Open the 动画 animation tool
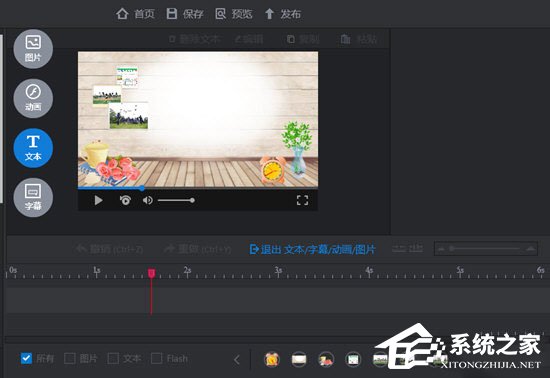 pyautogui.click(x=33, y=98)
